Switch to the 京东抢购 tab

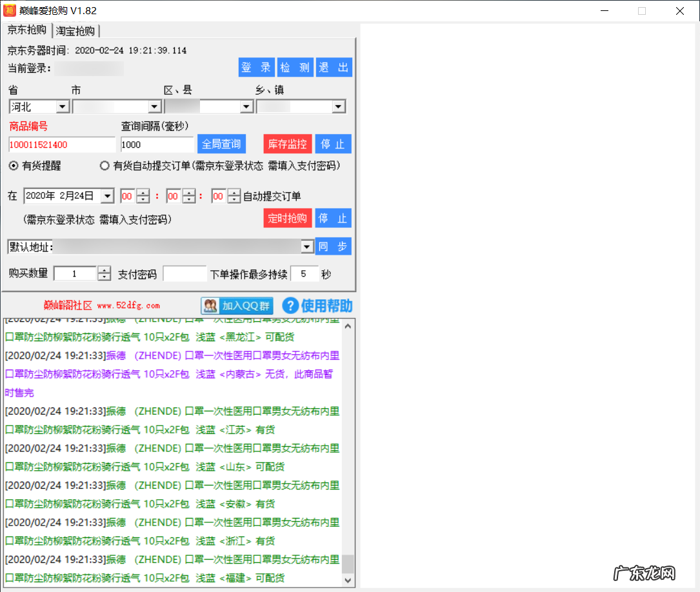click(27, 30)
